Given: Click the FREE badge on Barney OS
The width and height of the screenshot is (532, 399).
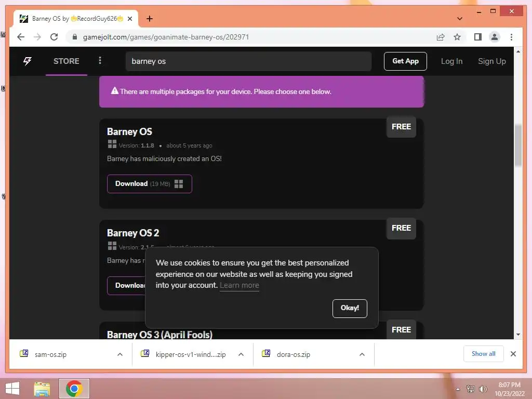Looking at the screenshot, I should tap(401, 127).
